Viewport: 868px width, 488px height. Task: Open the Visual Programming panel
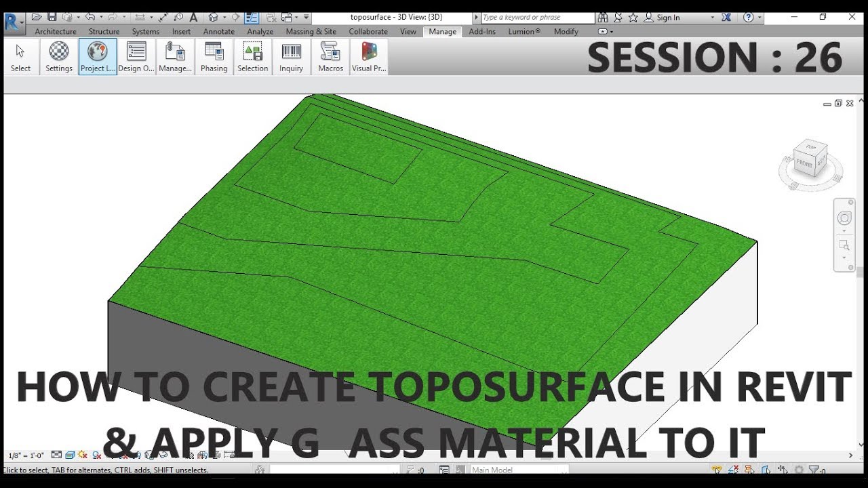click(369, 56)
